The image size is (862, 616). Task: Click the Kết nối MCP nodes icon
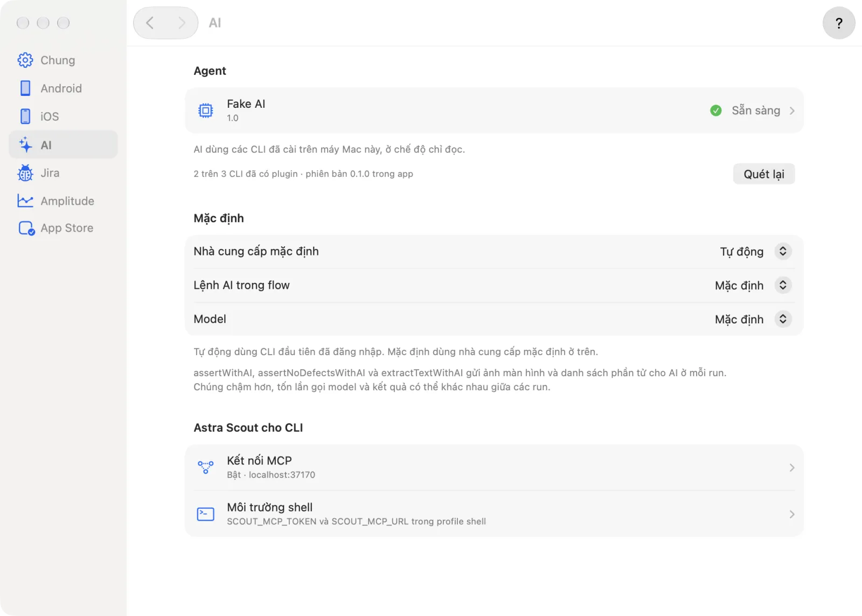pyautogui.click(x=206, y=467)
